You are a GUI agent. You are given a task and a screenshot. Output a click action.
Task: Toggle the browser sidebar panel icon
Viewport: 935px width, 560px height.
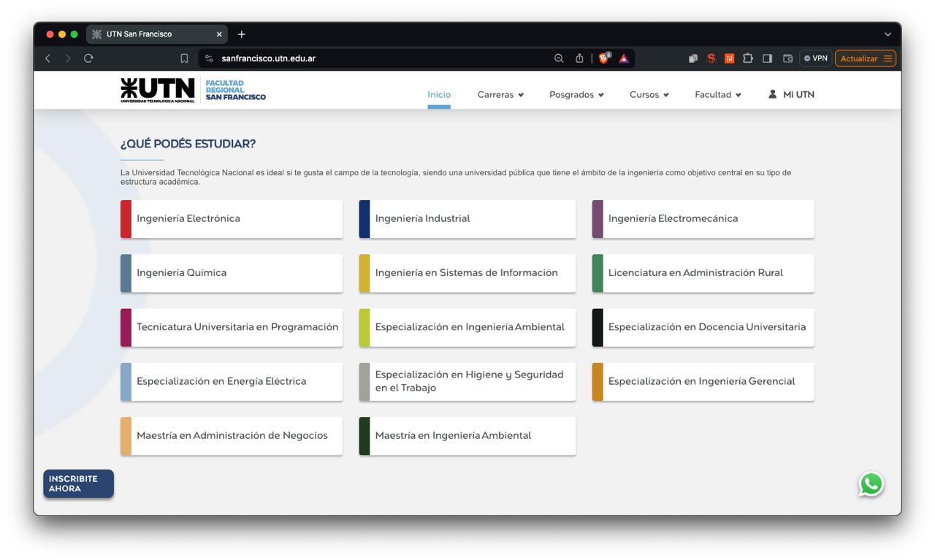click(x=767, y=58)
